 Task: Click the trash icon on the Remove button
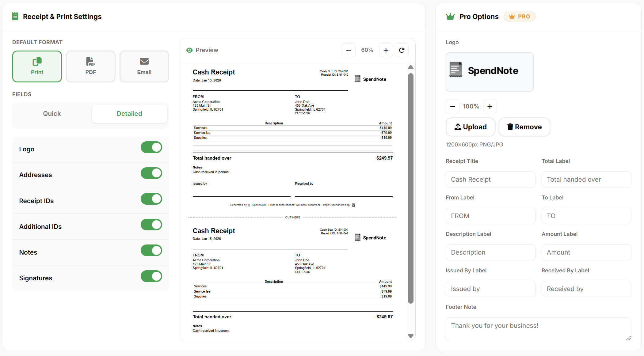[510, 127]
